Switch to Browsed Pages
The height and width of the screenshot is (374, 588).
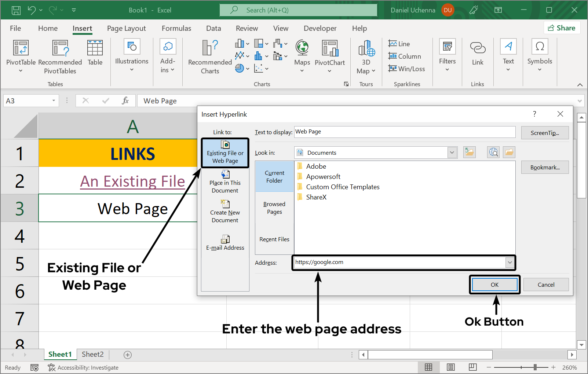[x=274, y=208]
